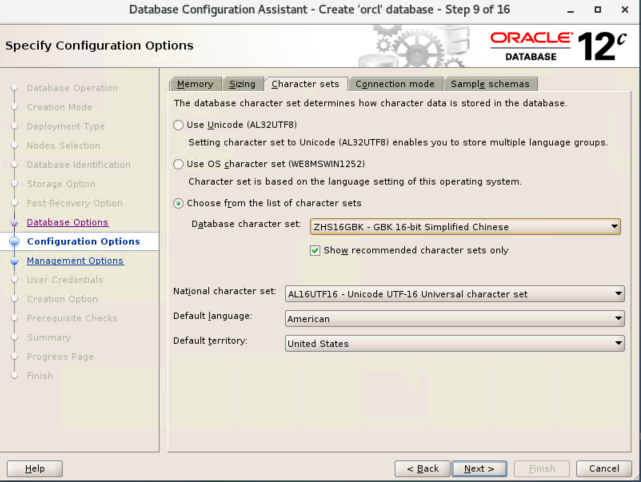The image size is (641, 482).
Task: Switch to the Sample schemas tab
Action: 490,84
